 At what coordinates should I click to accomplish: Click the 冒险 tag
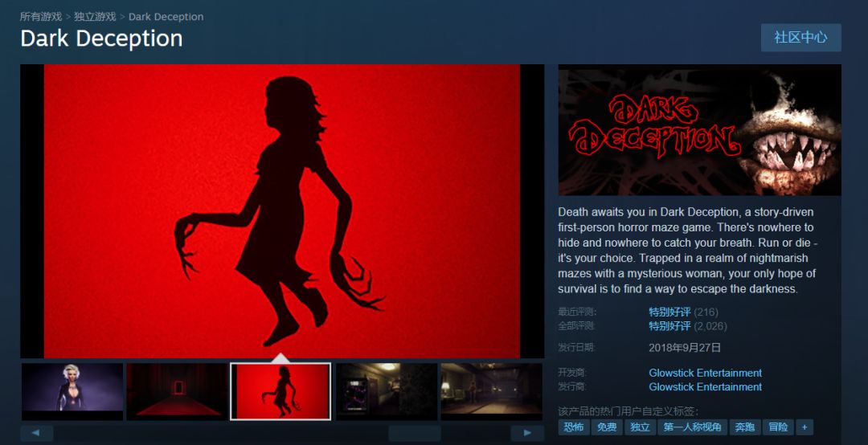778,427
